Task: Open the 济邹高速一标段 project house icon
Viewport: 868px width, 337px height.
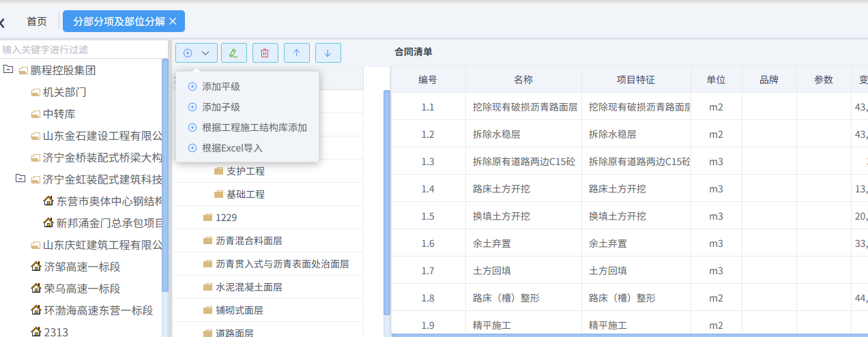Action: 36,266
